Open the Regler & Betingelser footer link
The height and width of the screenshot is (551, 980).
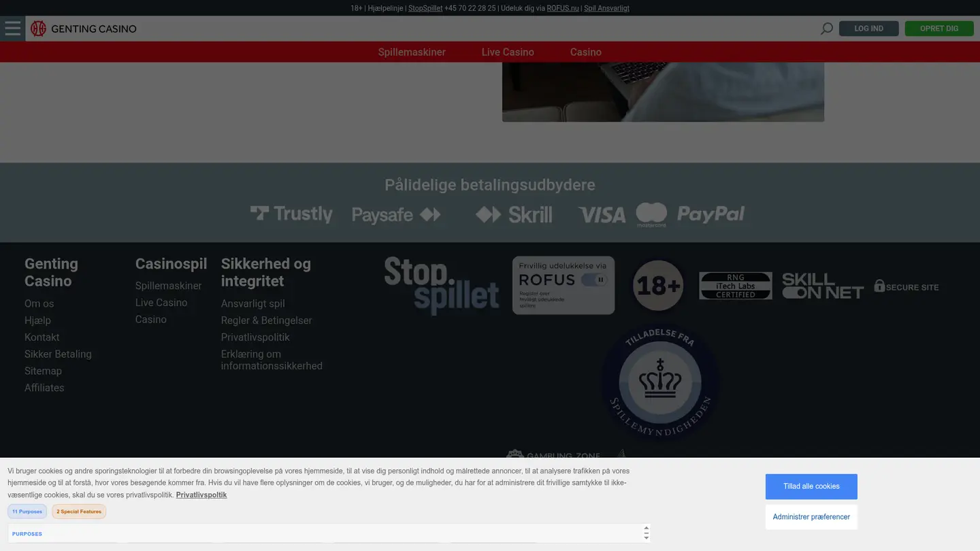pos(266,320)
